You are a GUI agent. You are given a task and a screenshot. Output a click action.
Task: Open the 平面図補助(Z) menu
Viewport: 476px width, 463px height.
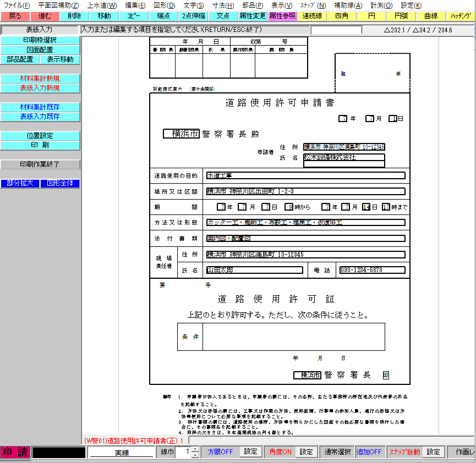[58, 5]
